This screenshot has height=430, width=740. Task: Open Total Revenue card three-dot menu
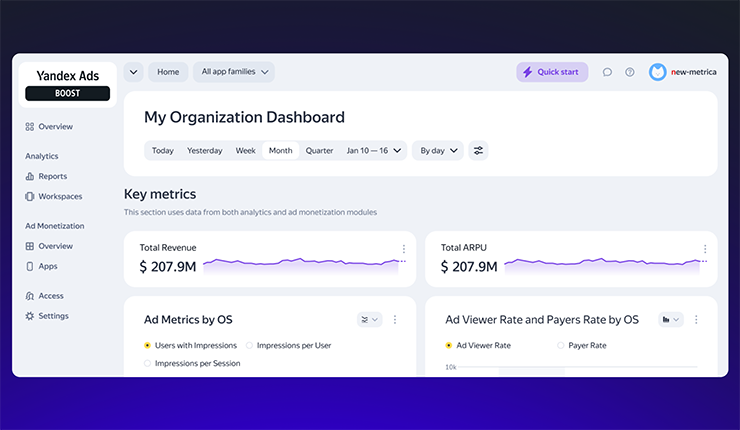(x=404, y=249)
